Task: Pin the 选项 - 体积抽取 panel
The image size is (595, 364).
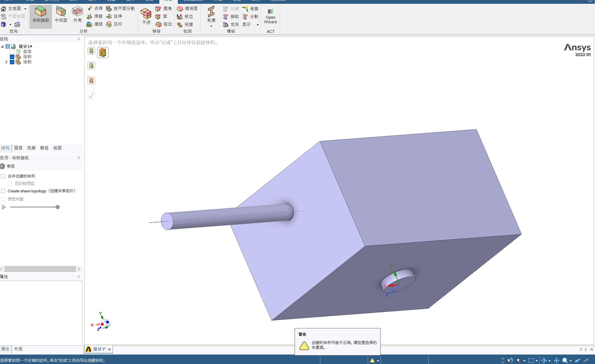Action: click(x=79, y=158)
